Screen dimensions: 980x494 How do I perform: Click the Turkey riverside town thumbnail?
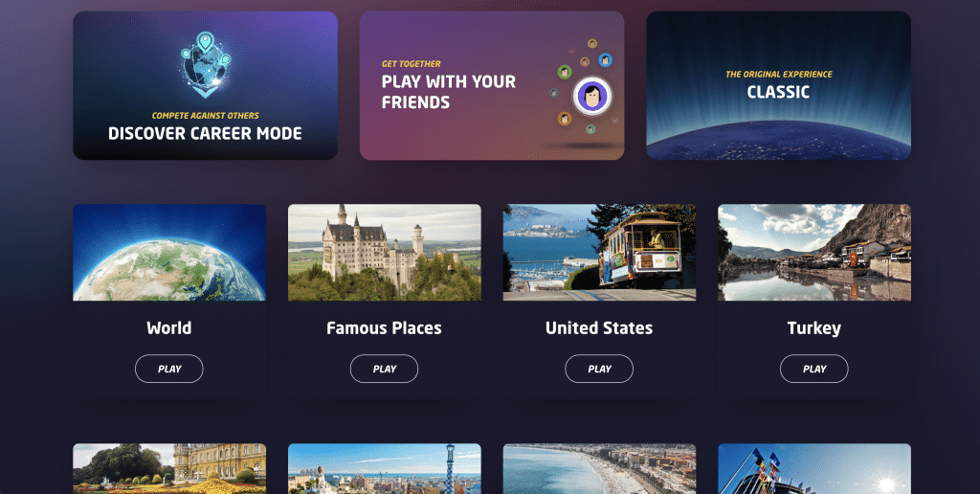coord(814,253)
